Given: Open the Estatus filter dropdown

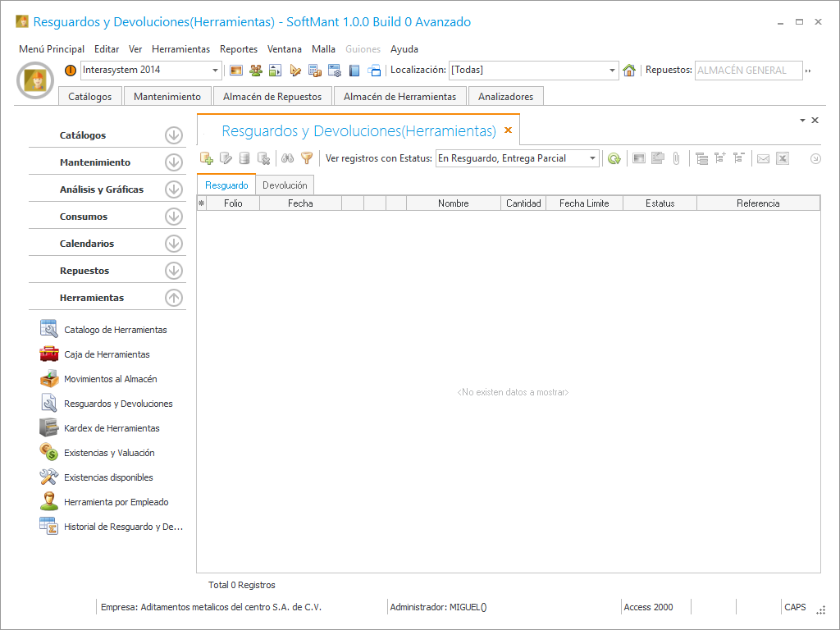Looking at the screenshot, I should (x=592, y=158).
